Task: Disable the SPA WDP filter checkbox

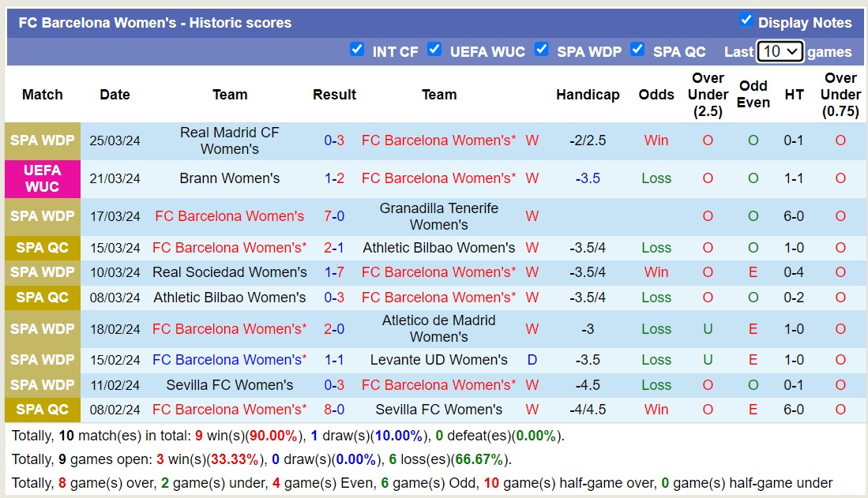Action: click(542, 50)
